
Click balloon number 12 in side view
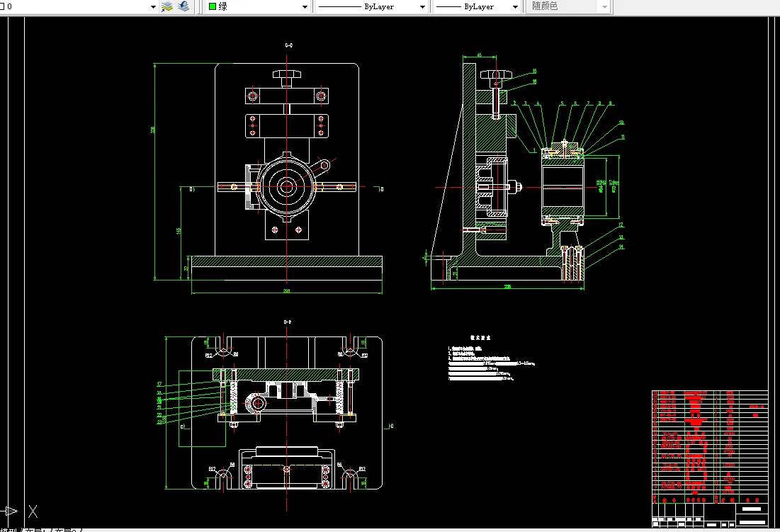[x=621, y=225]
